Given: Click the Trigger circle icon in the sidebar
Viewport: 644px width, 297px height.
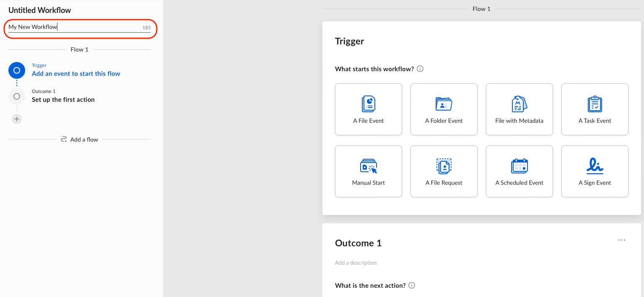Looking at the screenshot, I should point(16,70).
